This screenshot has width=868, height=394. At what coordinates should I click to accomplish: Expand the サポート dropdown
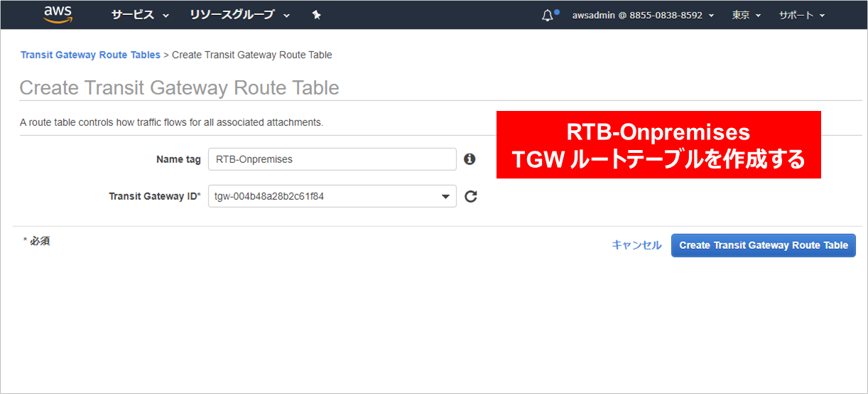click(x=801, y=15)
